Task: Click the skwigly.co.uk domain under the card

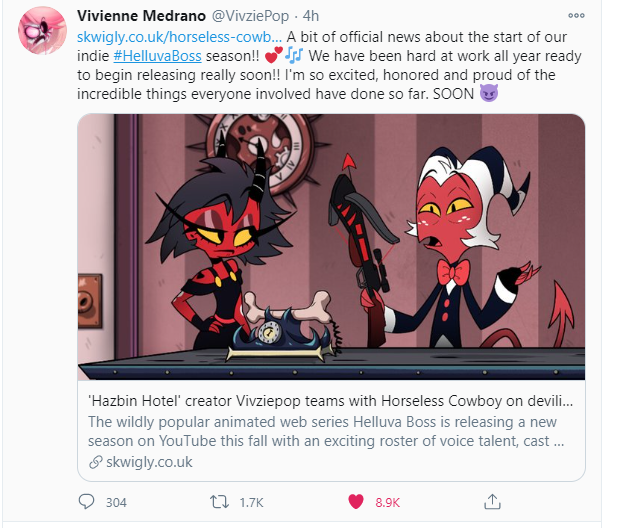Action: (149, 462)
